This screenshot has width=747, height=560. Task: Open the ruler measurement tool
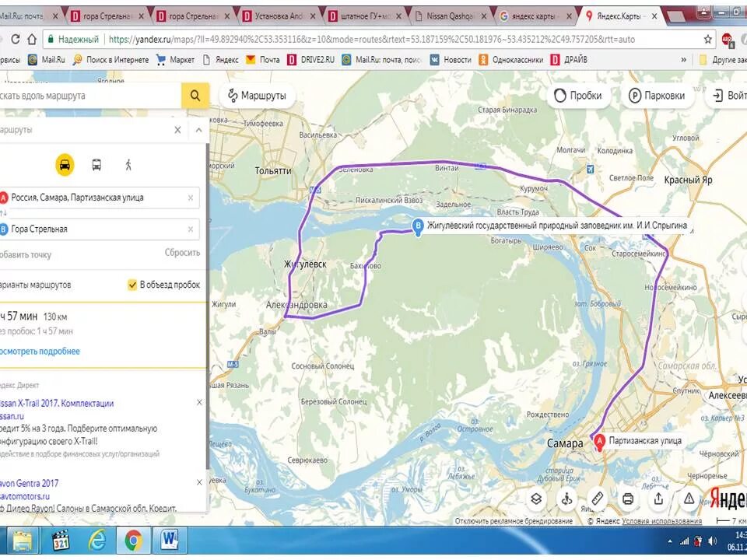[x=598, y=499]
